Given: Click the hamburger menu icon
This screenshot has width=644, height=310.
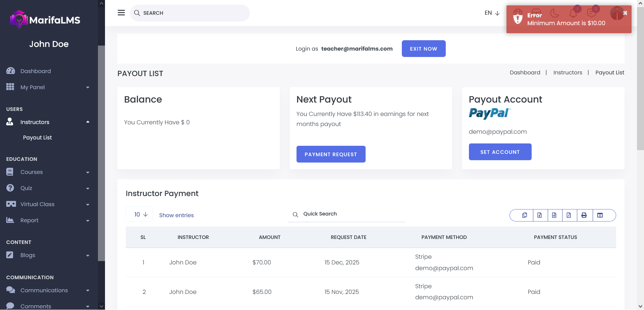Looking at the screenshot, I should tap(121, 13).
